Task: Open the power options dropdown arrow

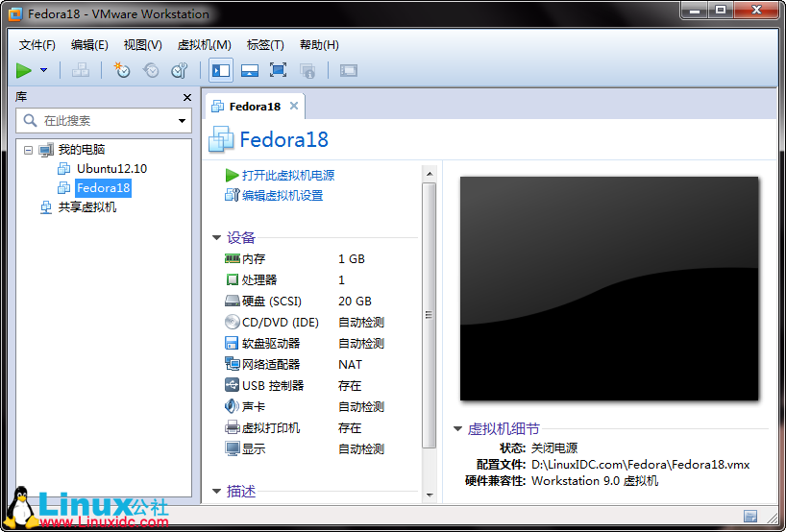Action: click(x=44, y=70)
